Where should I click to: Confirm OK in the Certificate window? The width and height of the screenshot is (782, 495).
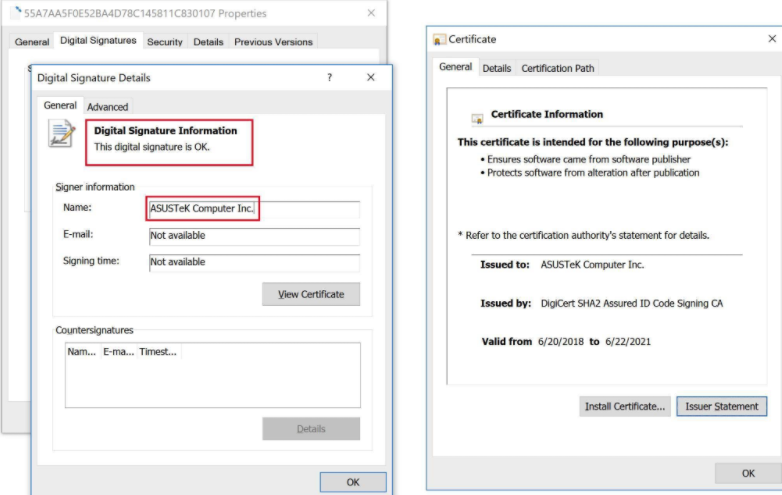pyautogui.click(x=747, y=473)
